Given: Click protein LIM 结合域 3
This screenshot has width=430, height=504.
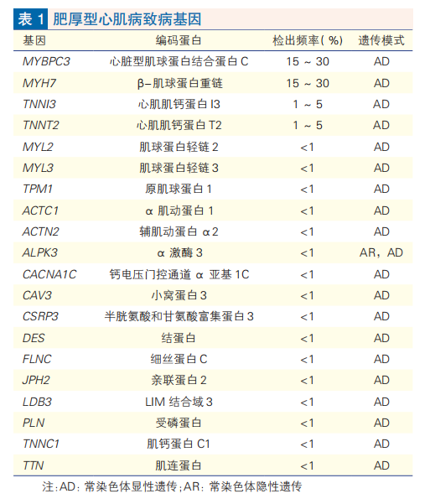Looking at the screenshot, I should click(x=179, y=402).
